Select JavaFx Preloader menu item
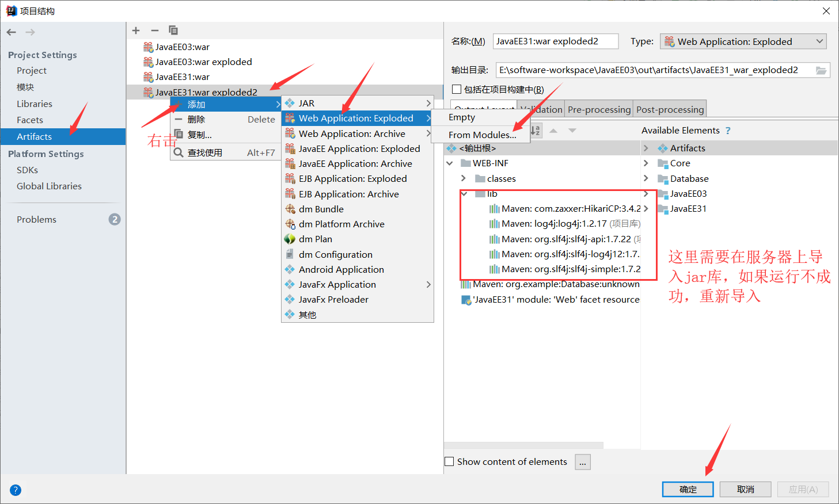The image size is (839, 504). coord(358,299)
